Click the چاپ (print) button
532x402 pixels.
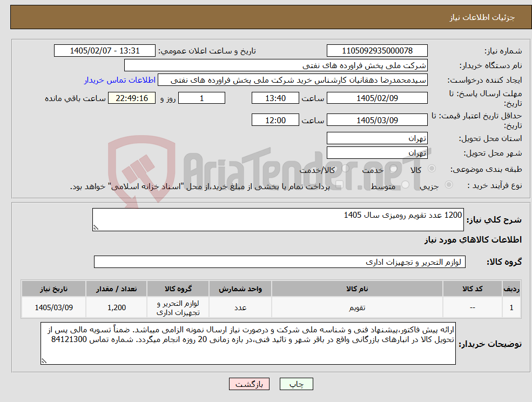296,384
